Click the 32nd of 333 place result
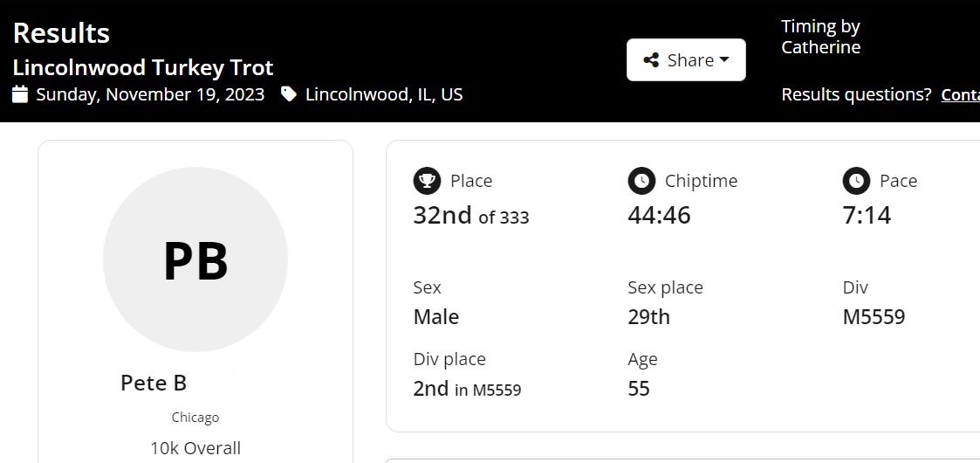Image resolution: width=980 pixels, height=463 pixels. 471,215
